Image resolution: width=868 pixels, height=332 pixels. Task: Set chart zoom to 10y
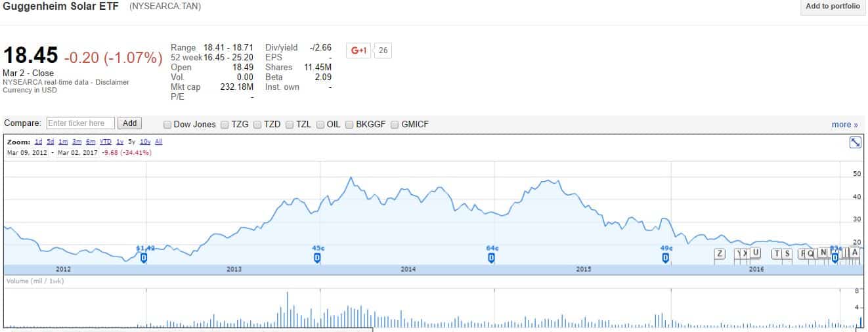tap(145, 142)
